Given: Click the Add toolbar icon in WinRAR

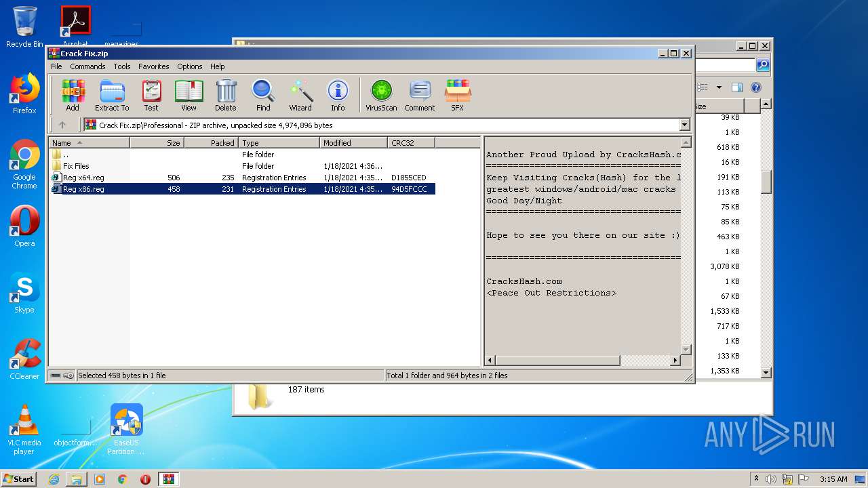Looking at the screenshot, I should pos(73,95).
